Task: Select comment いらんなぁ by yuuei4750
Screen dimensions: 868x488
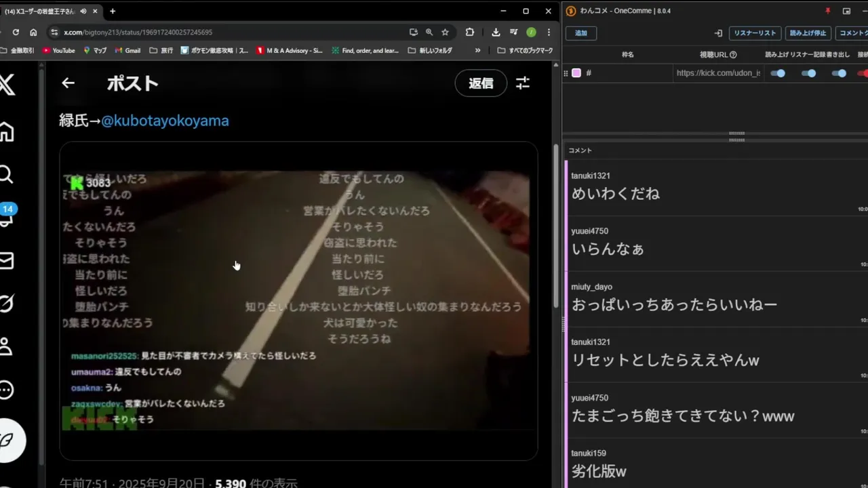Action: pyautogui.click(x=716, y=243)
